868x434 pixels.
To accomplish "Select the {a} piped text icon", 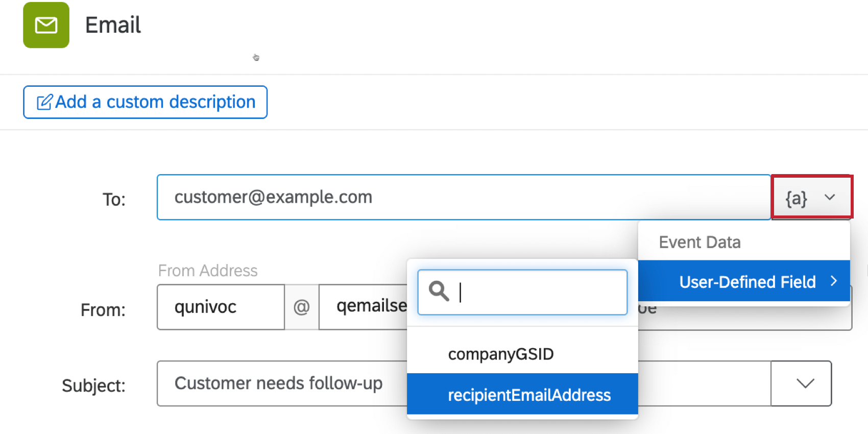I will pyautogui.click(x=797, y=197).
